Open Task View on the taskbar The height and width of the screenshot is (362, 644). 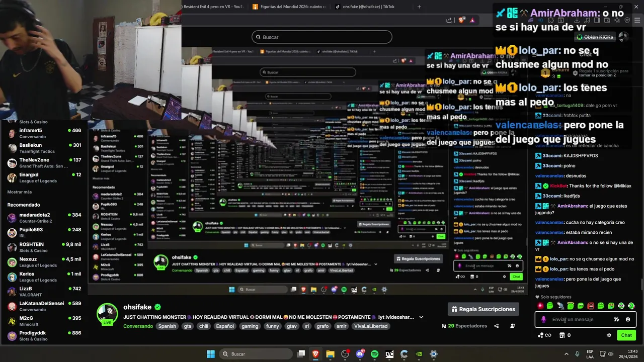pos(301,354)
